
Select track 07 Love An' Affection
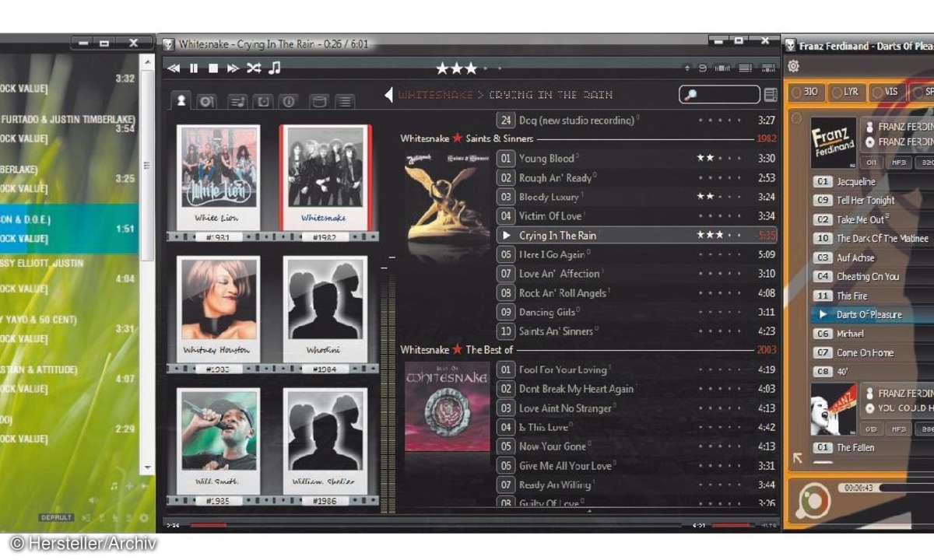click(636, 274)
